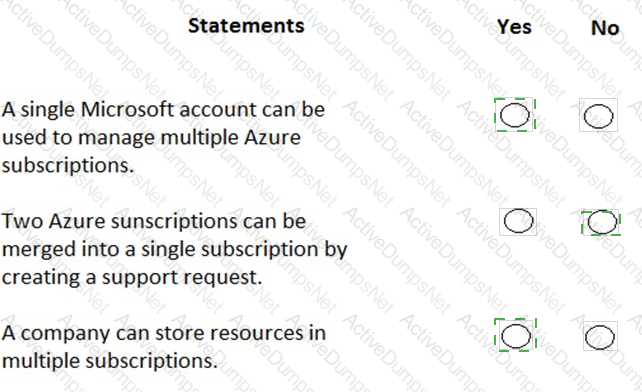The height and width of the screenshot is (392, 642).
Task: Click the line "Two Azure sunscriptions can be"
Action: click(154, 221)
